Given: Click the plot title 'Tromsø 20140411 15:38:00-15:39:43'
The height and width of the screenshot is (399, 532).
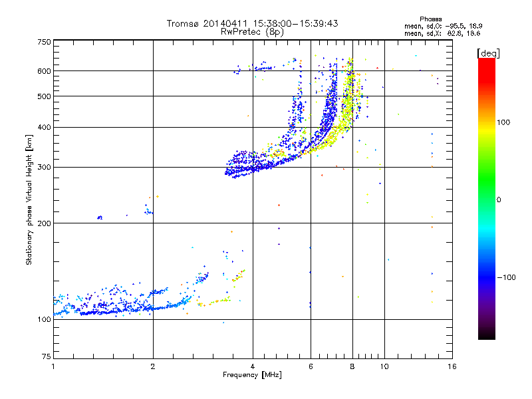Looking at the screenshot, I should pyautogui.click(x=252, y=23).
